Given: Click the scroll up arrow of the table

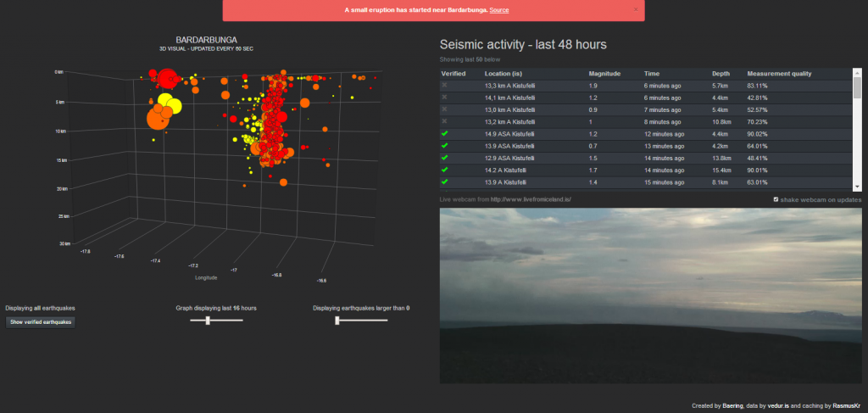Looking at the screenshot, I should [857, 72].
